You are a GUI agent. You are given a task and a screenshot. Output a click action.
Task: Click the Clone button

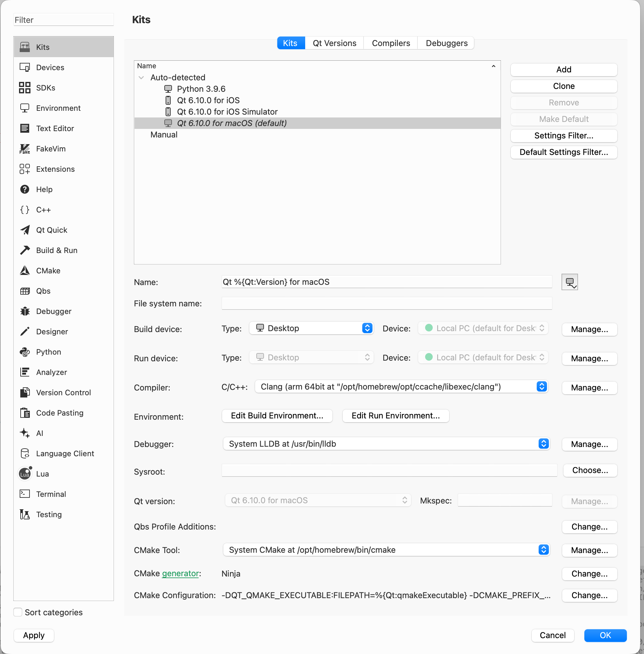pyautogui.click(x=563, y=86)
